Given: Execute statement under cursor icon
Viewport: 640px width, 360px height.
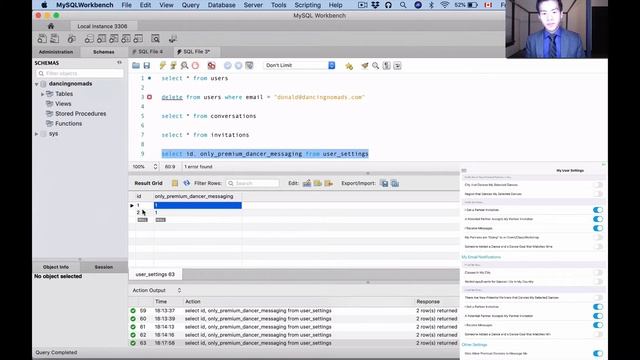Looking at the screenshot, I should 173,66.
